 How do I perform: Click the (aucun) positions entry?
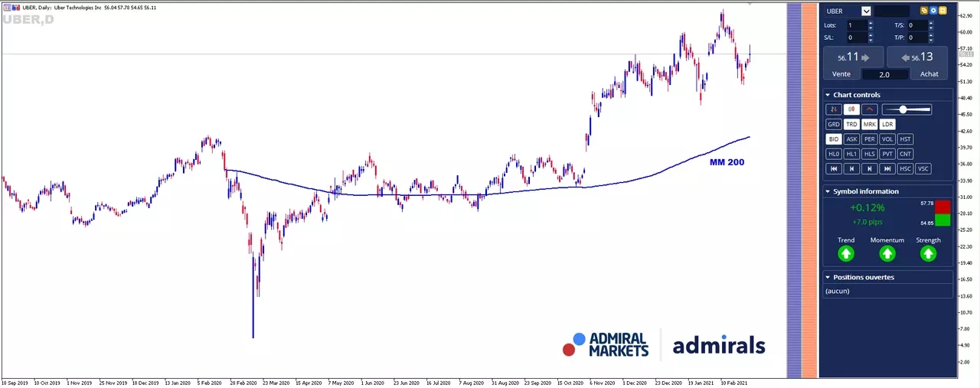(x=837, y=291)
